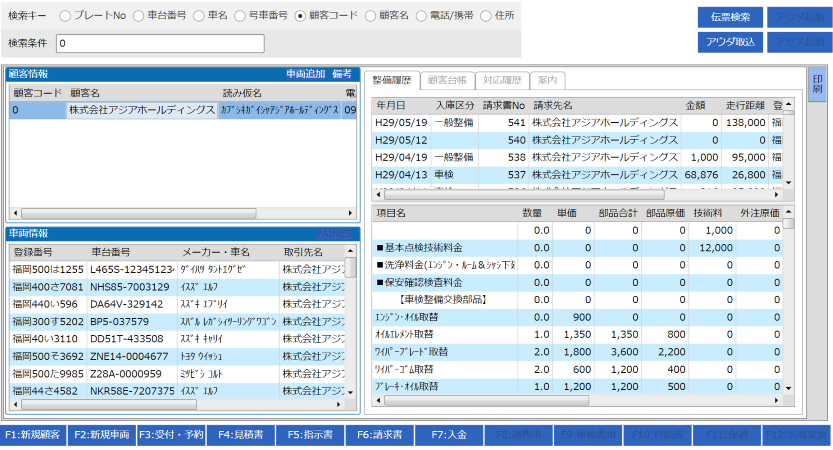Select vehicle 福岡500そ3692
The height and width of the screenshot is (450, 833).
point(177,356)
